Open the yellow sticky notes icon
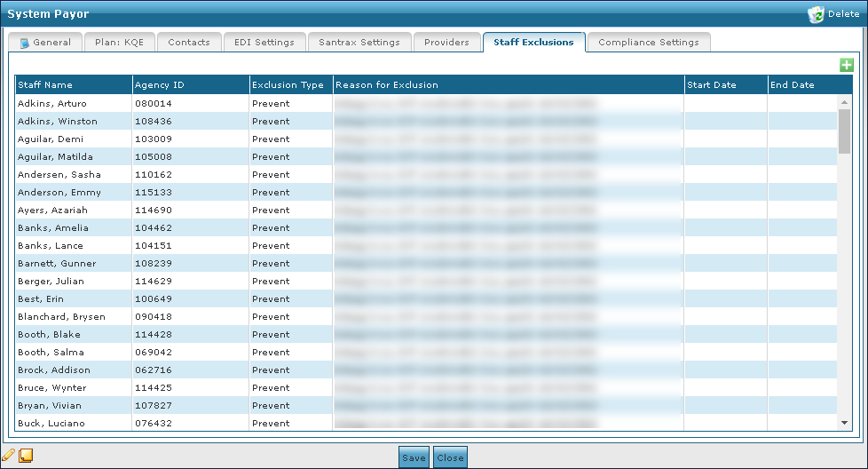Screen dimensions: 868x469 point(26,457)
